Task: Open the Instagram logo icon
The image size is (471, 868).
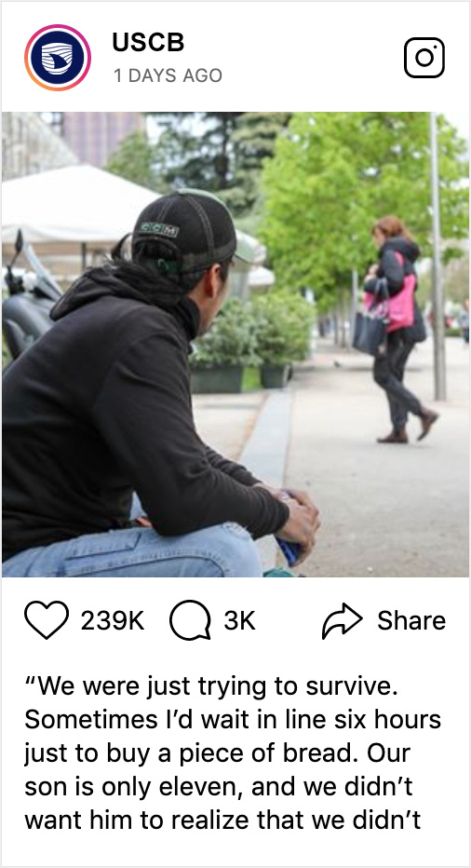Action: [x=424, y=58]
